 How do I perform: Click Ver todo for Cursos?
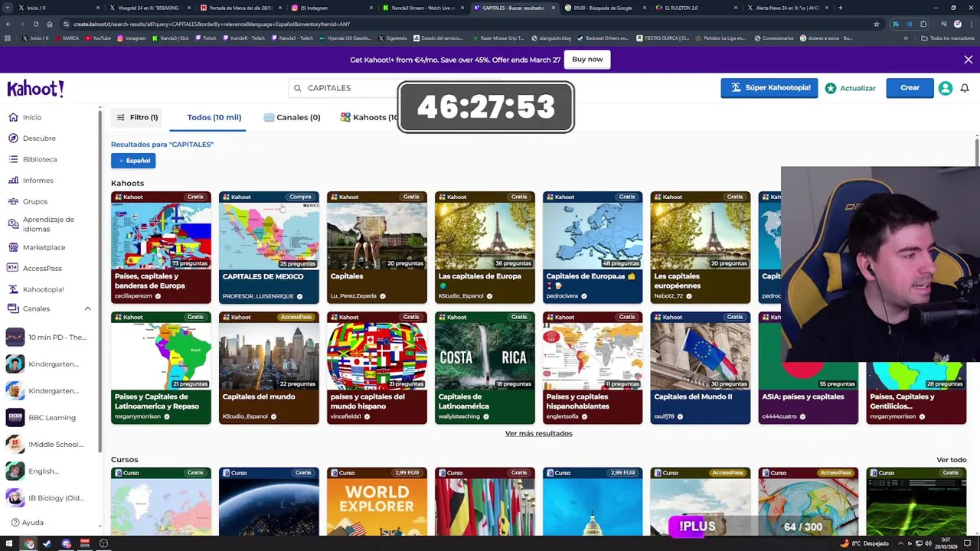point(951,460)
